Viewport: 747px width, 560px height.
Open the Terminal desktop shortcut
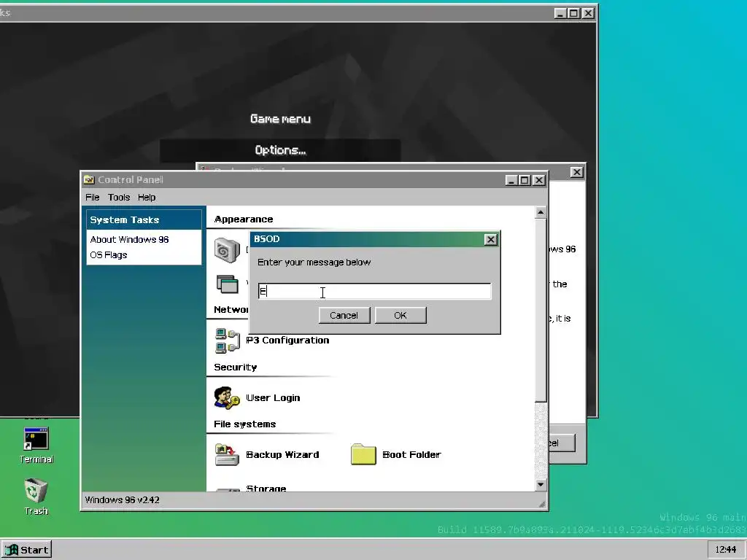coord(36,446)
